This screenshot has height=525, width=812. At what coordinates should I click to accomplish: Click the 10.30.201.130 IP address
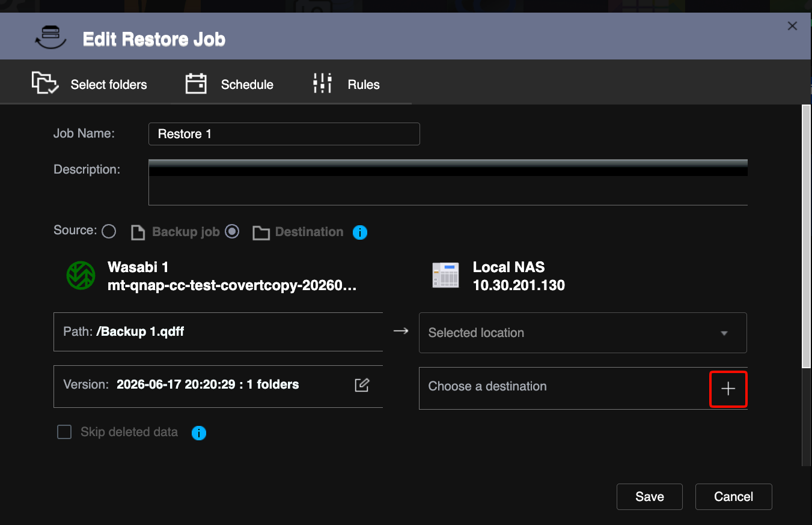(519, 285)
